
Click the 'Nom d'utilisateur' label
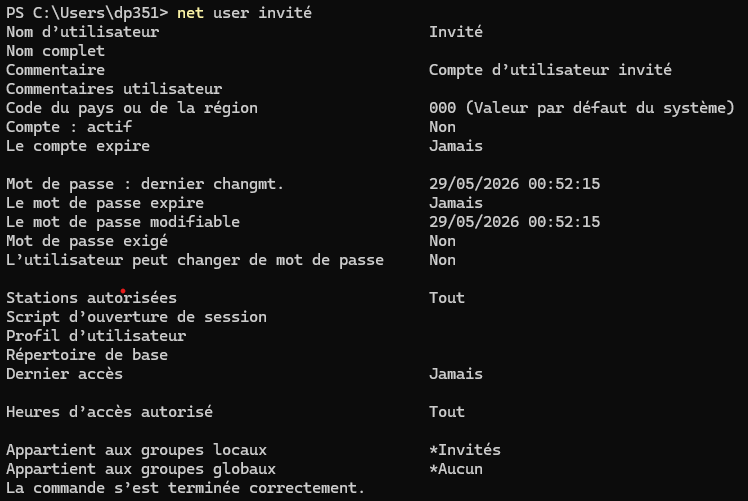[x=83, y=32]
